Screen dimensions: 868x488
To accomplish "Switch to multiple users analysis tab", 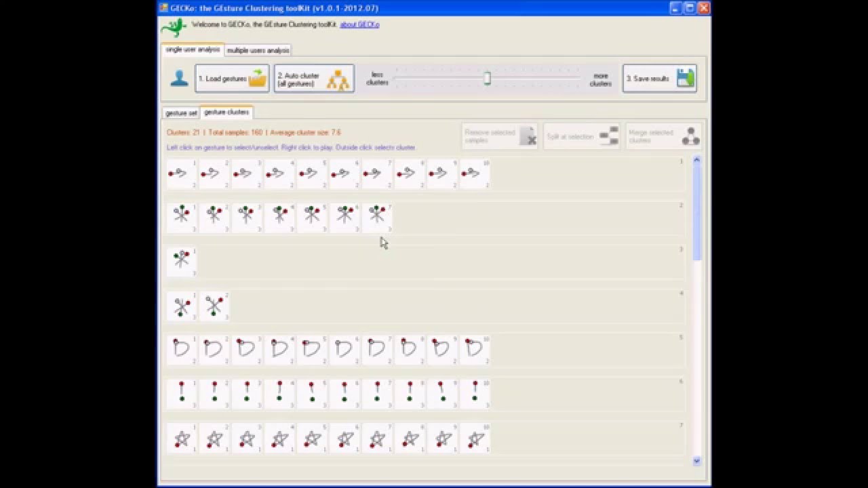I will (x=258, y=50).
